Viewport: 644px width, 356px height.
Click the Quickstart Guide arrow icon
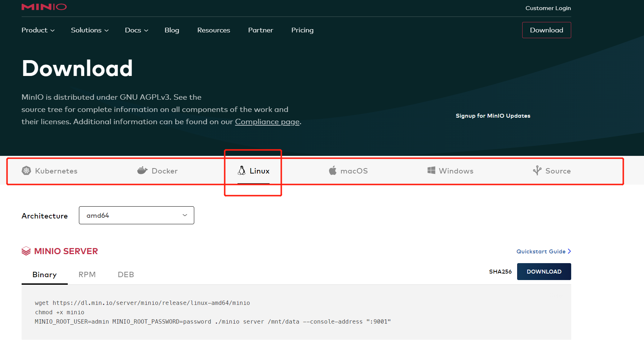coord(569,251)
